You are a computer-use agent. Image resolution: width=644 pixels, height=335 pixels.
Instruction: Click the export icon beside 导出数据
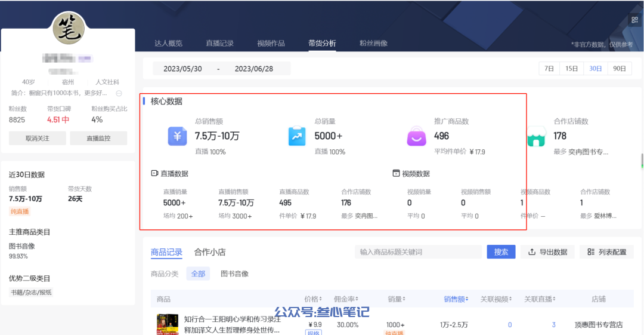tap(532, 252)
